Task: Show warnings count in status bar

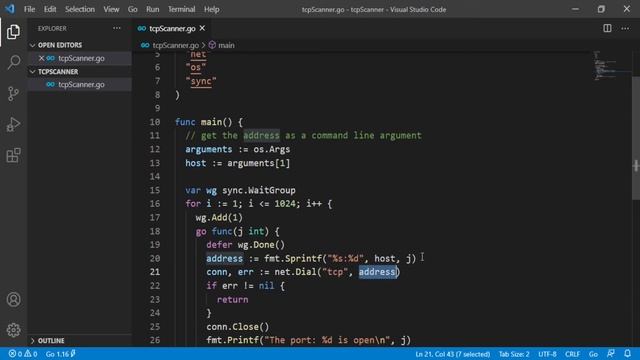Action: pos(31,354)
